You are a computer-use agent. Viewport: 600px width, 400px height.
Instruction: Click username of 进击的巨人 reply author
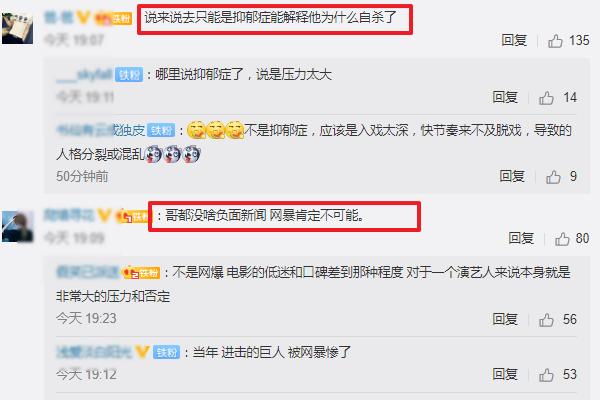point(94,352)
